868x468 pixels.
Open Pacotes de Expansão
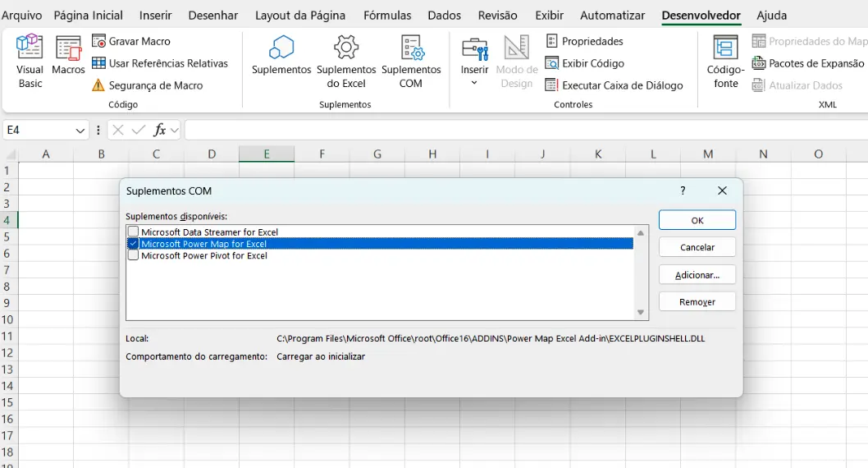[808, 63]
